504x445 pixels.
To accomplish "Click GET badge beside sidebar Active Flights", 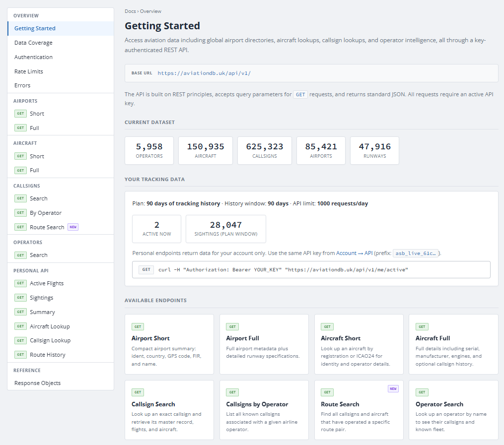I will (20, 283).
